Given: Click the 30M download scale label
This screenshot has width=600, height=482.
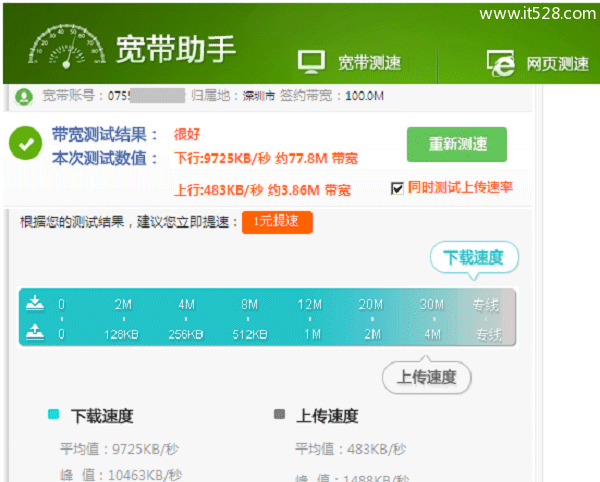Looking at the screenshot, I should click(x=432, y=305).
